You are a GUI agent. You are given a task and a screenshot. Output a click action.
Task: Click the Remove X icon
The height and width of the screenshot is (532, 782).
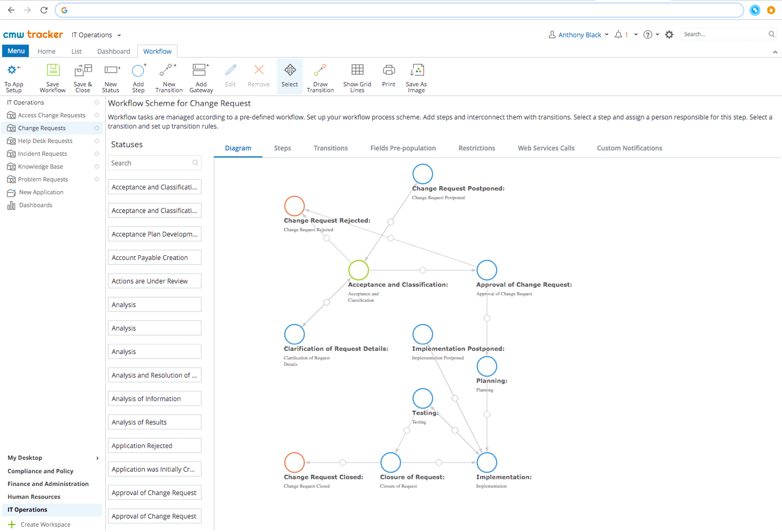[259, 69]
